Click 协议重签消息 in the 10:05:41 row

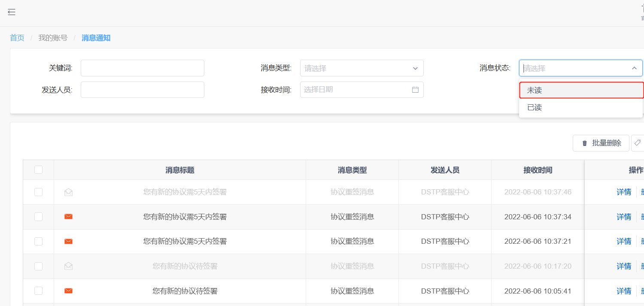(352, 291)
